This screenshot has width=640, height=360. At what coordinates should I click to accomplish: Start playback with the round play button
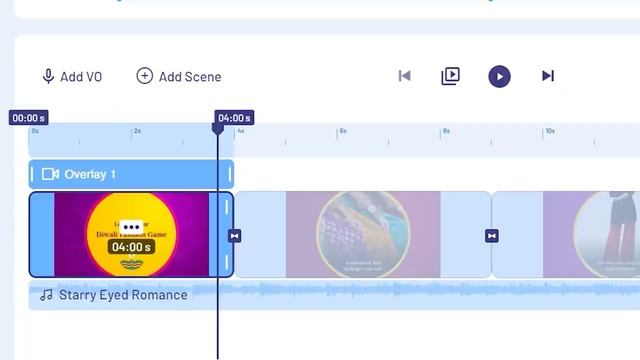point(499,76)
